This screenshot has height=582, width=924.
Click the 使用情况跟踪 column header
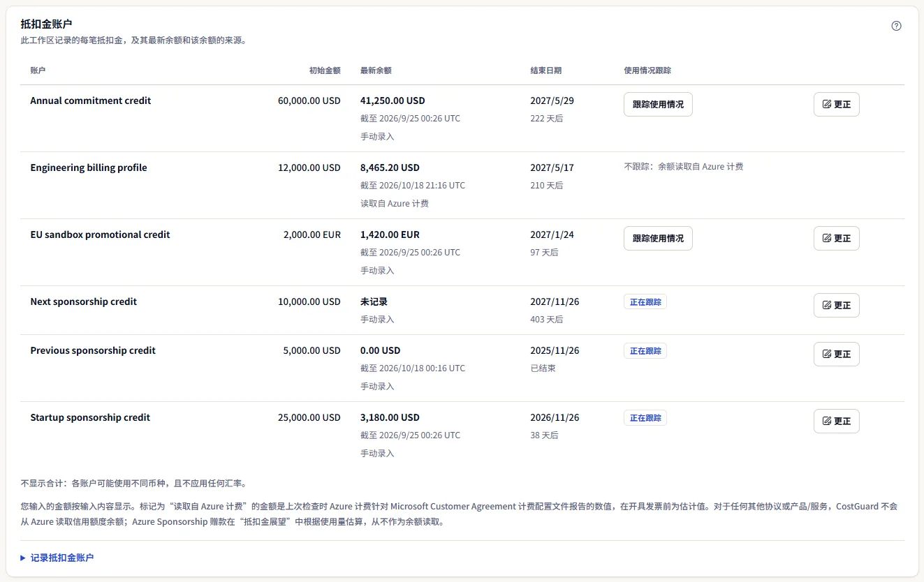(x=647, y=70)
